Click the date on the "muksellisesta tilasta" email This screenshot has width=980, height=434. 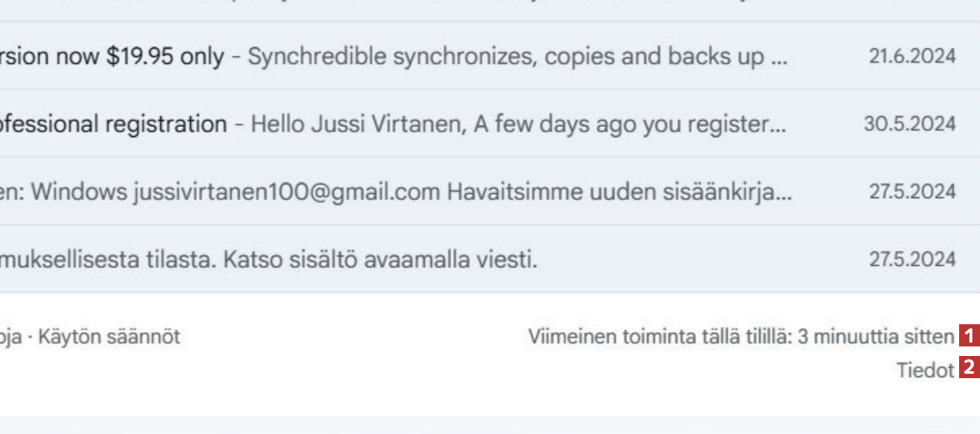tap(912, 259)
